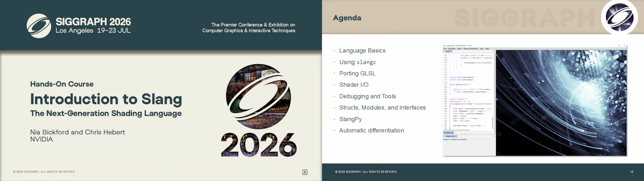Click the SIGGRAPH logo in the title slide header
This screenshot has width=644, height=181.
tap(39, 26)
